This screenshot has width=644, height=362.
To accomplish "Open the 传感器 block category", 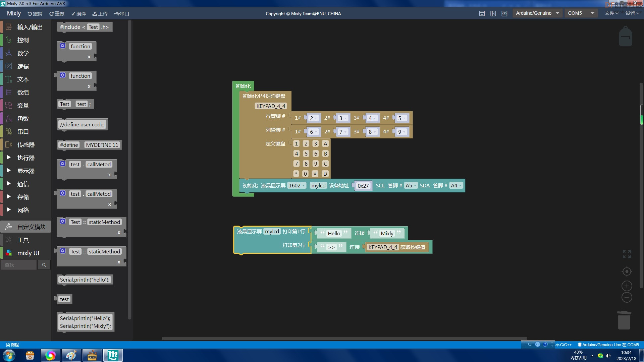I will 26,145.
